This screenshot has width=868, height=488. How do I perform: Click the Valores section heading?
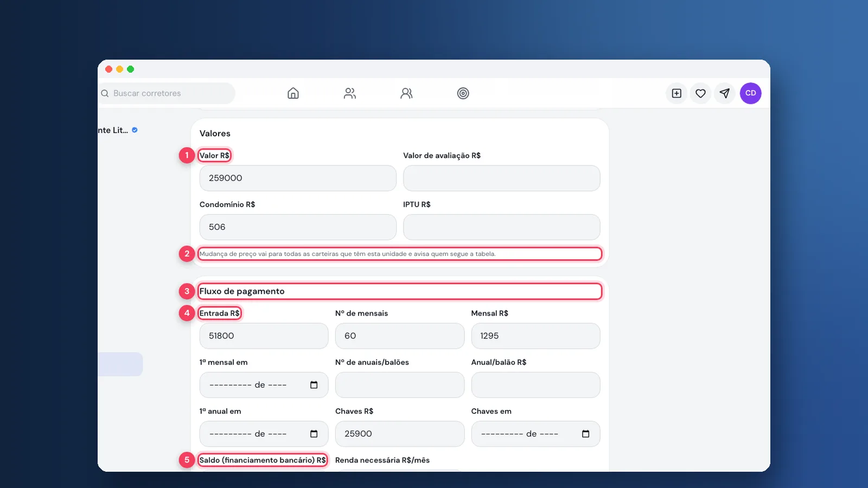pos(215,133)
